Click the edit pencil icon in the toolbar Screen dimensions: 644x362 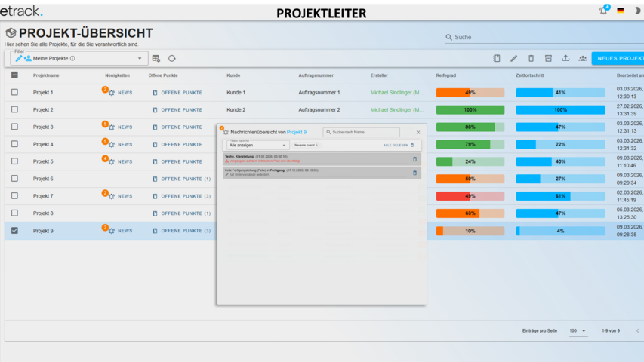tap(514, 58)
